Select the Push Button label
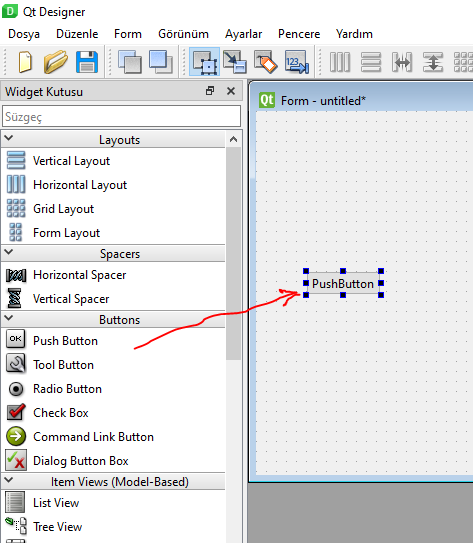The width and height of the screenshot is (473, 543). pyautogui.click(x=65, y=341)
